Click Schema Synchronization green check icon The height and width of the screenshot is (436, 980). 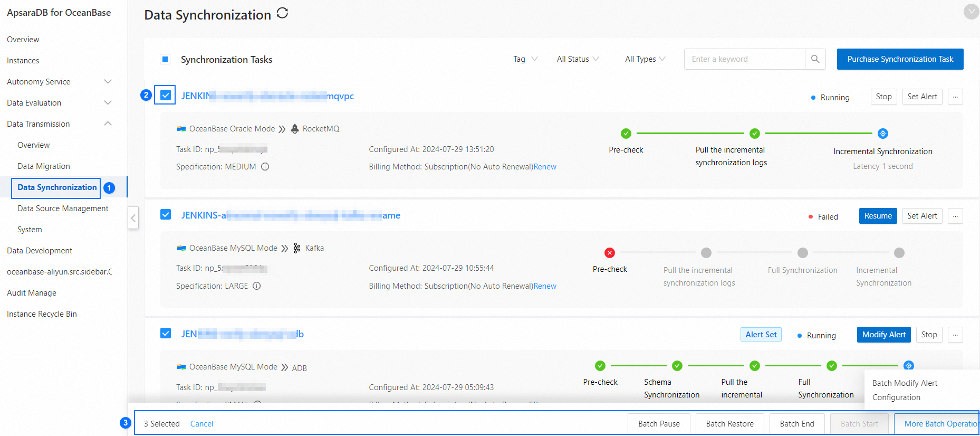677,366
